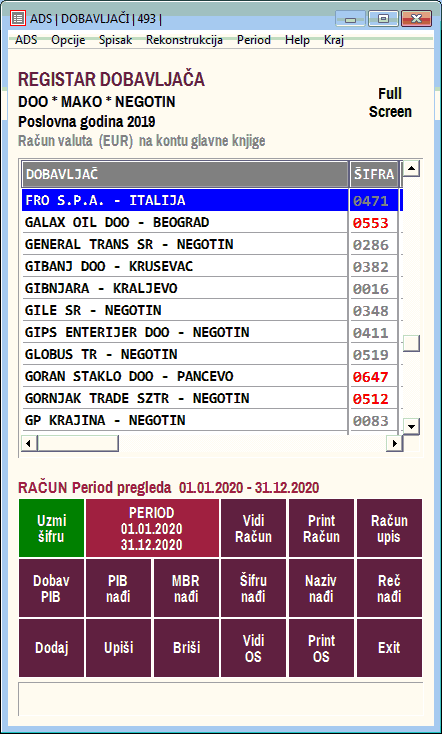This screenshot has height=734, width=442.
Task: Click the horizontal scrollbar right arrow
Action: pyautogui.click(x=394, y=443)
